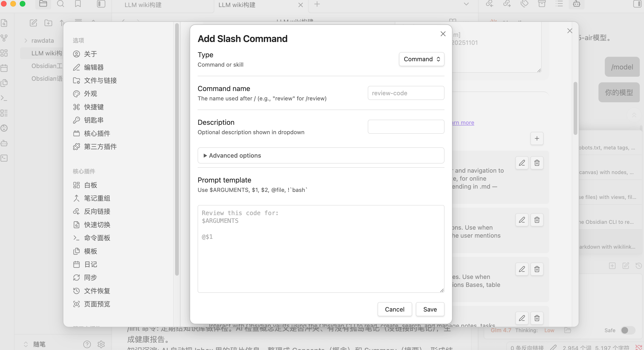Open help with the question mark icon

(x=87, y=344)
